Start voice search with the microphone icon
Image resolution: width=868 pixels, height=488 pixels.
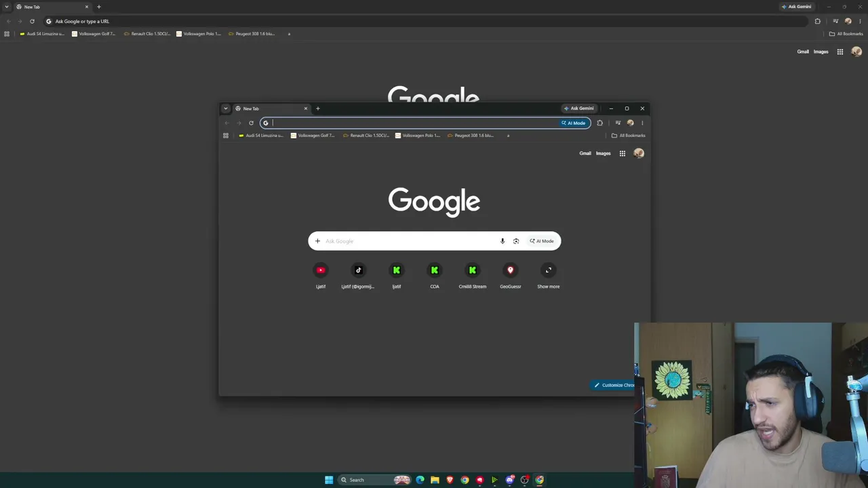click(502, 241)
